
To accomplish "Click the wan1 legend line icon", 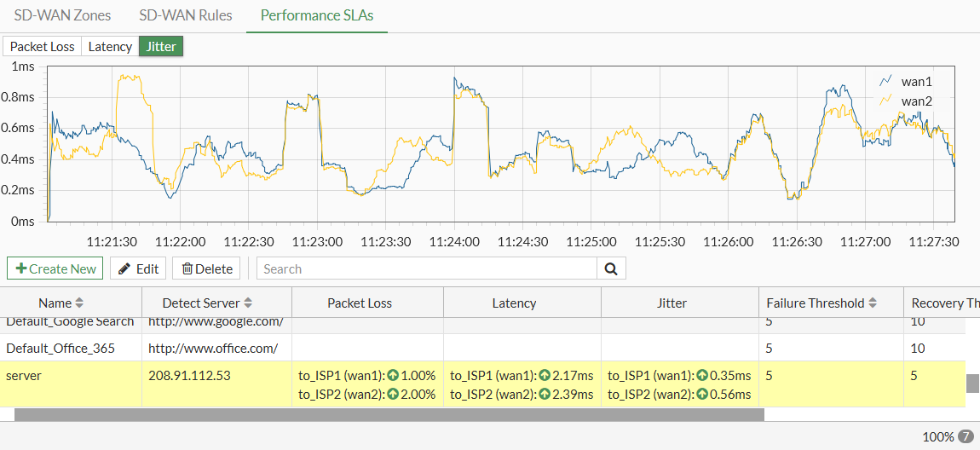I will coord(885,81).
